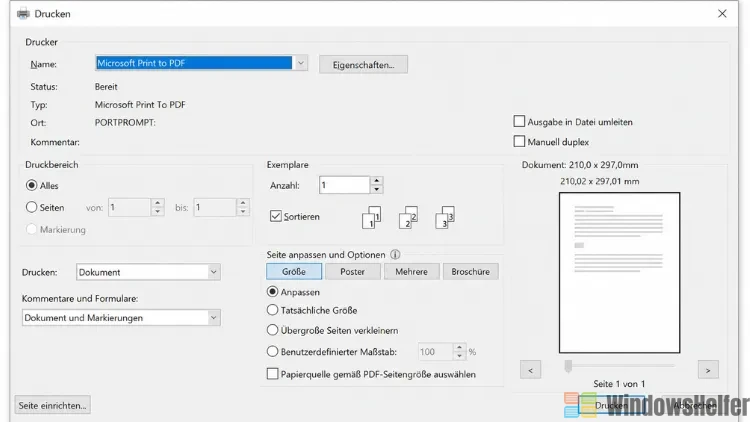Screen dimensions: 750x422
Task: Click the PORTPROMPT: location text
Action: [125, 122]
